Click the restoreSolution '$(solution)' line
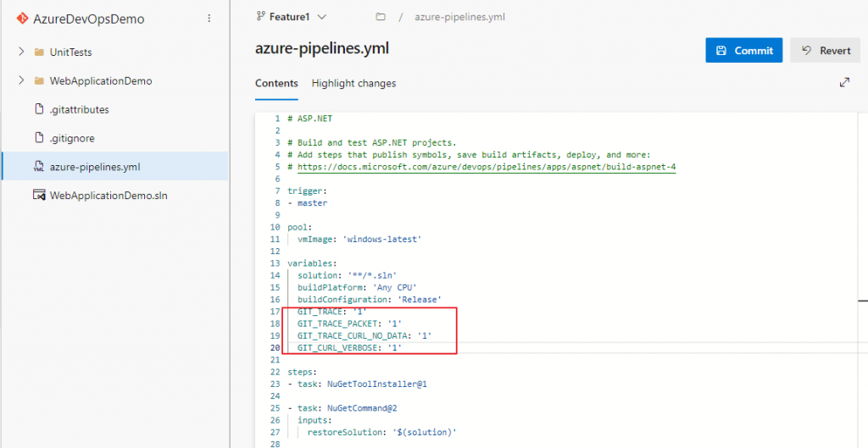868x448 pixels. [x=382, y=432]
